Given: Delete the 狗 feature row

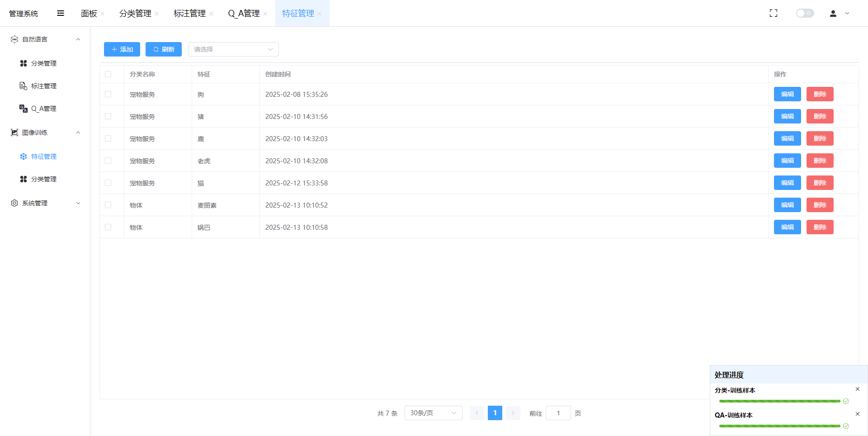Looking at the screenshot, I should click(820, 94).
